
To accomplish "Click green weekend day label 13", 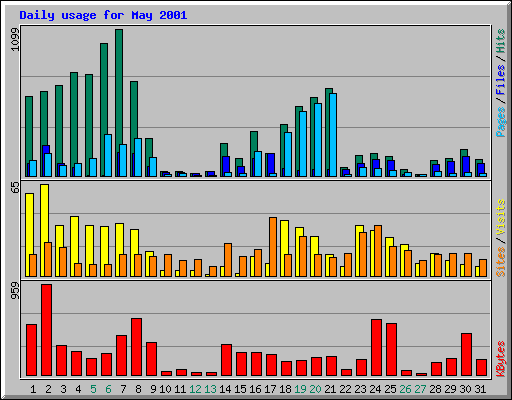I will [x=210, y=389].
